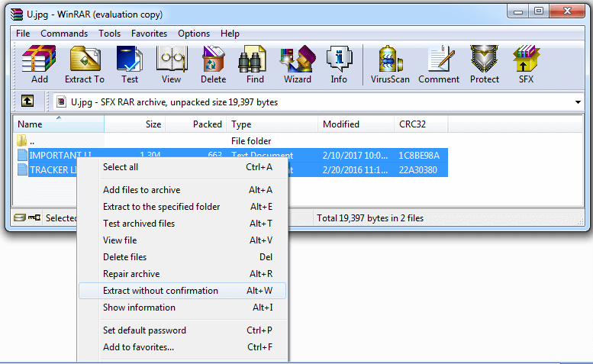The height and width of the screenshot is (364, 593).
Task: Choose Repair archive in context menu
Action: 182,274
